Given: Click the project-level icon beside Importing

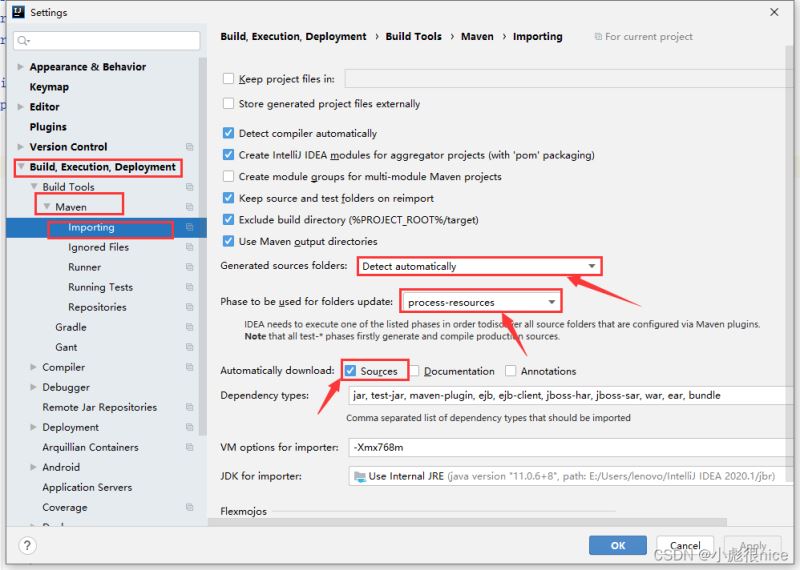Looking at the screenshot, I should pyautogui.click(x=190, y=227).
